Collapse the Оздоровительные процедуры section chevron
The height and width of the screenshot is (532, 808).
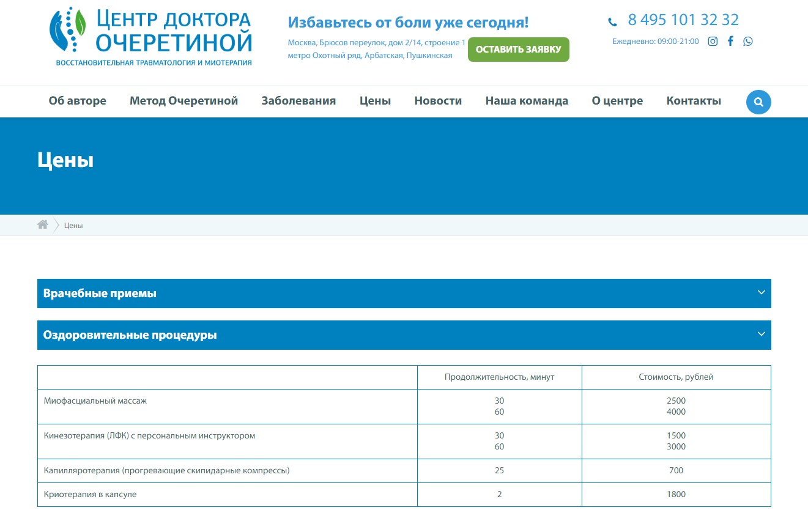click(x=762, y=334)
